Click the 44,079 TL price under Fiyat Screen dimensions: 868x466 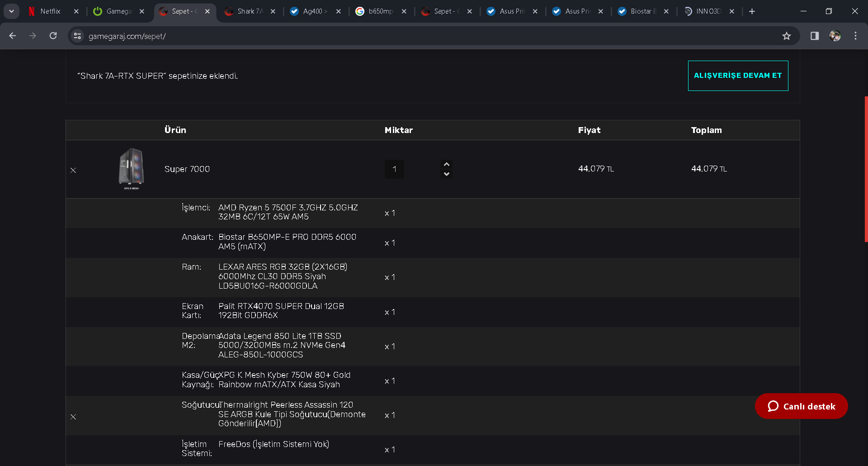pos(596,169)
